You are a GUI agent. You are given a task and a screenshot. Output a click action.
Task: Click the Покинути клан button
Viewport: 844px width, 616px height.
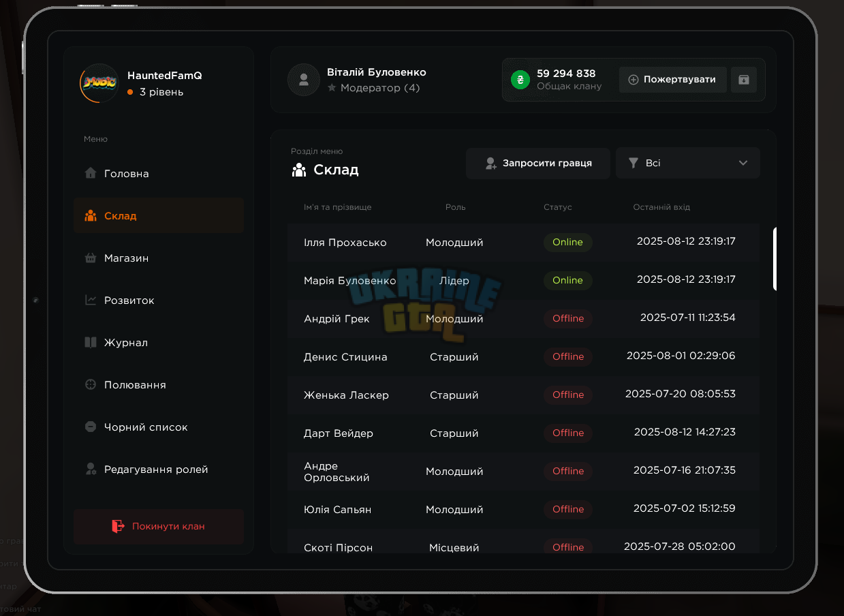click(159, 526)
